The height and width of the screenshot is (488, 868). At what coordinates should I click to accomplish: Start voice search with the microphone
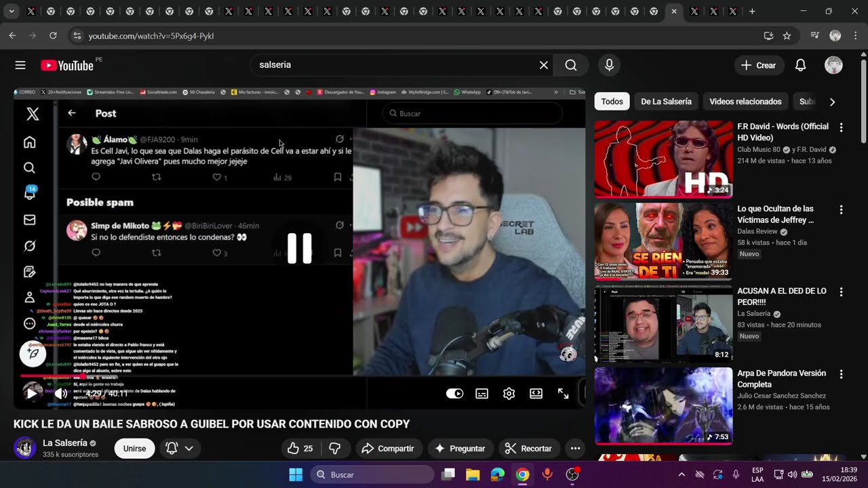click(609, 65)
